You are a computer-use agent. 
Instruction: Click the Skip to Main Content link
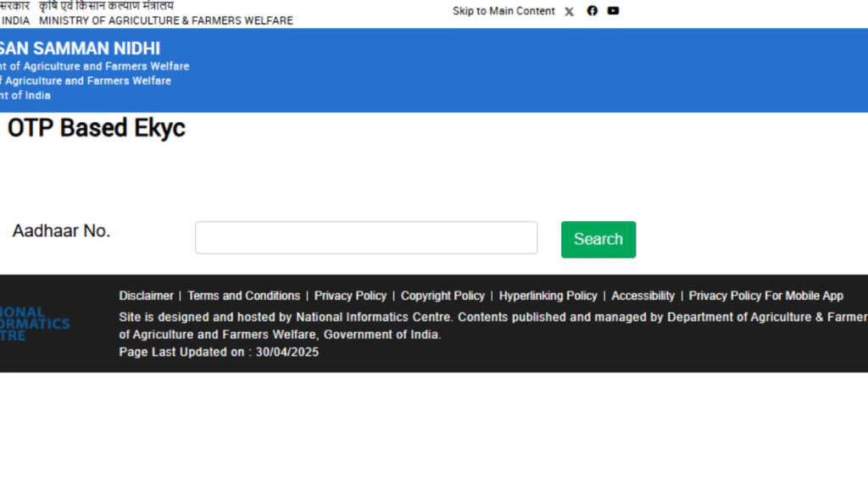pos(504,11)
